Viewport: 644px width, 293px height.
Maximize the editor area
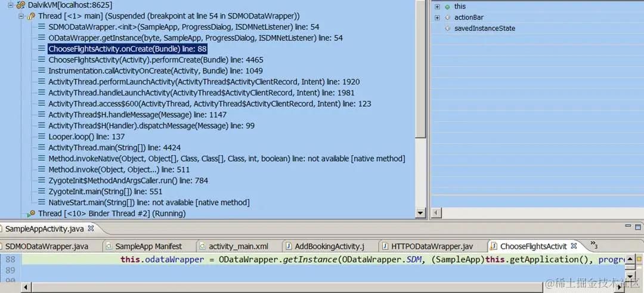coord(638,226)
